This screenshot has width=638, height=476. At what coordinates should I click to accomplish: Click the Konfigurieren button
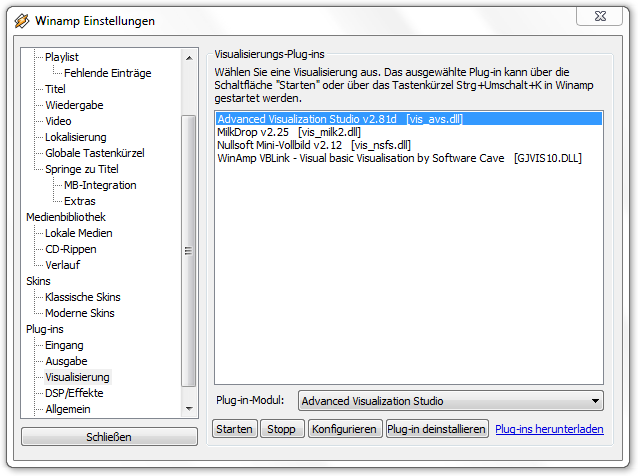point(344,429)
